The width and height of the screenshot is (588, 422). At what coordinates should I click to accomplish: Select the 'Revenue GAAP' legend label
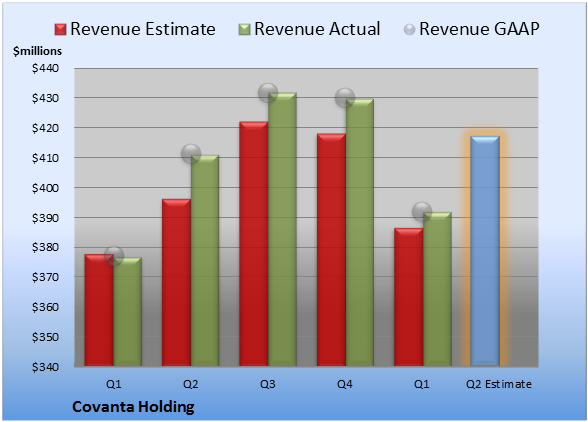pos(479,29)
